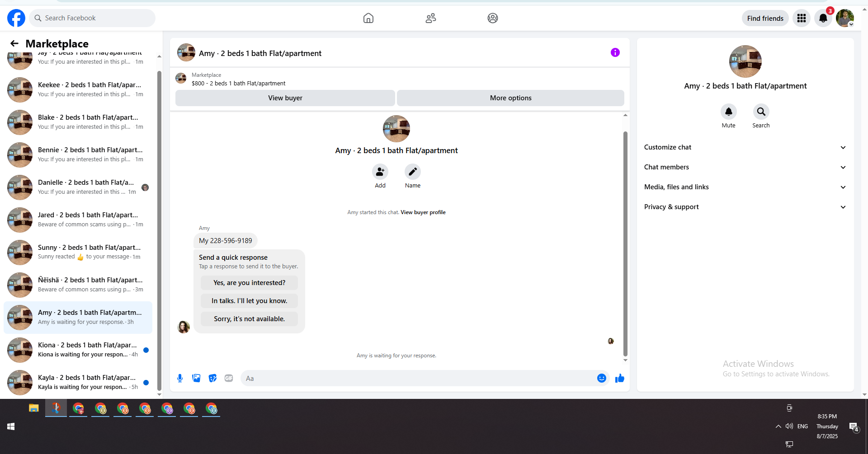
Task: Open Danielle conversation
Action: tap(78, 187)
